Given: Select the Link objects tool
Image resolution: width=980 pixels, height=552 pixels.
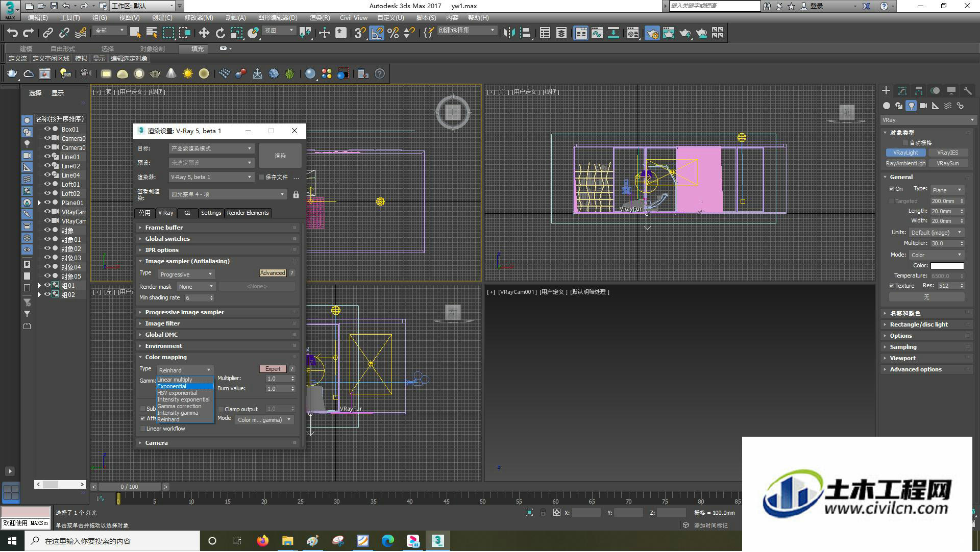Looking at the screenshot, I should click(x=48, y=33).
